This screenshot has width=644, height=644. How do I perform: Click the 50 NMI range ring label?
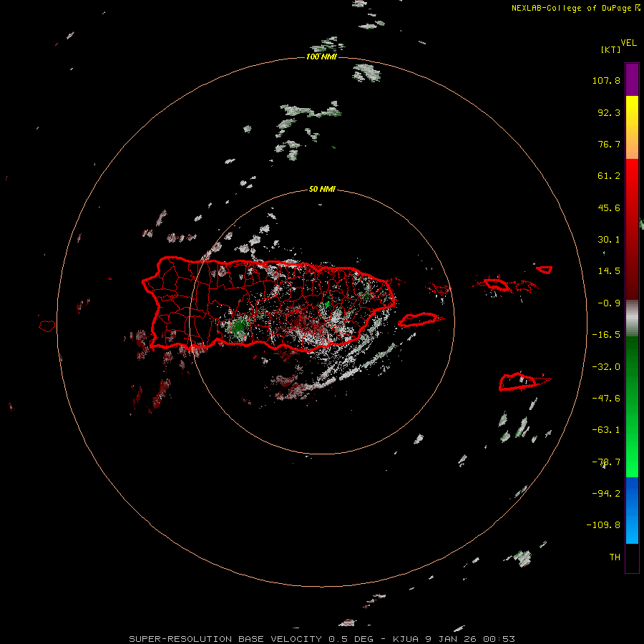coord(322,189)
